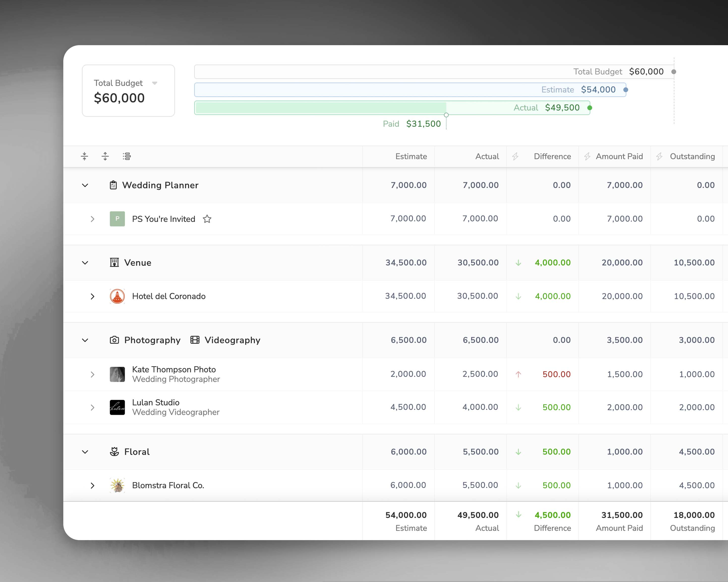Click the collapse all rows icon
Screen dimensions: 728x582
(x=84, y=156)
